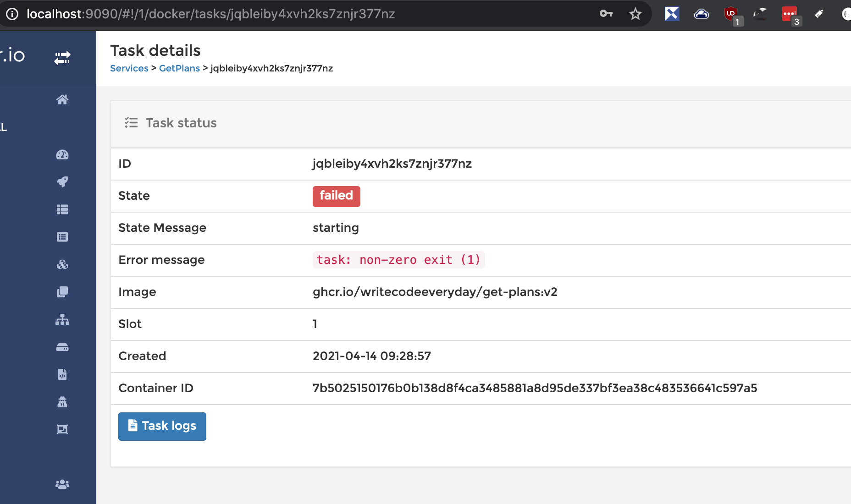
Task: Bookmark this page with the star icon
Action: pos(635,14)
